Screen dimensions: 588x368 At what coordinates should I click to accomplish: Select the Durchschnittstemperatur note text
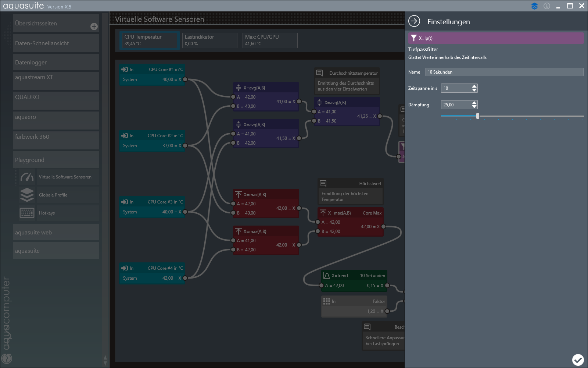click(x=346, y=86)
